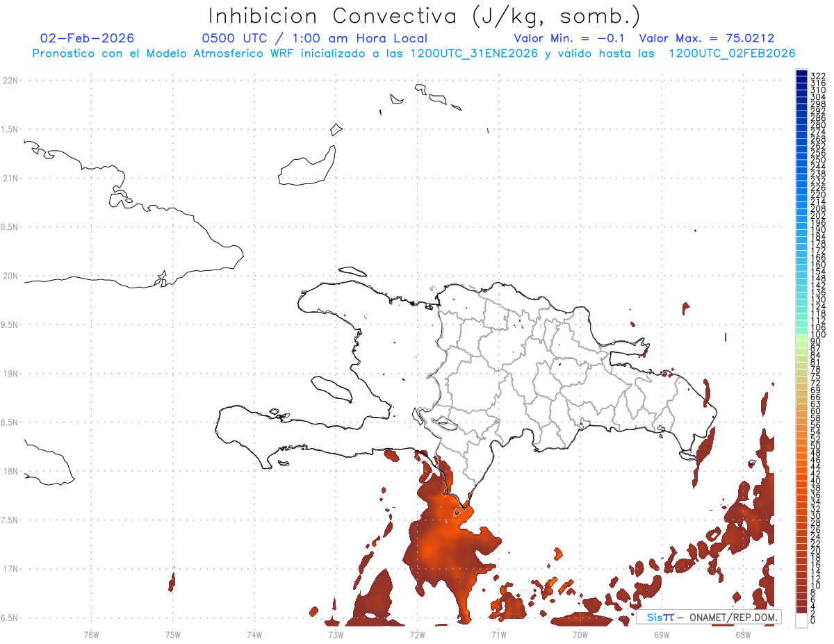Click the "18N" latitude label

pyautogui.click(x=10, y=471)
